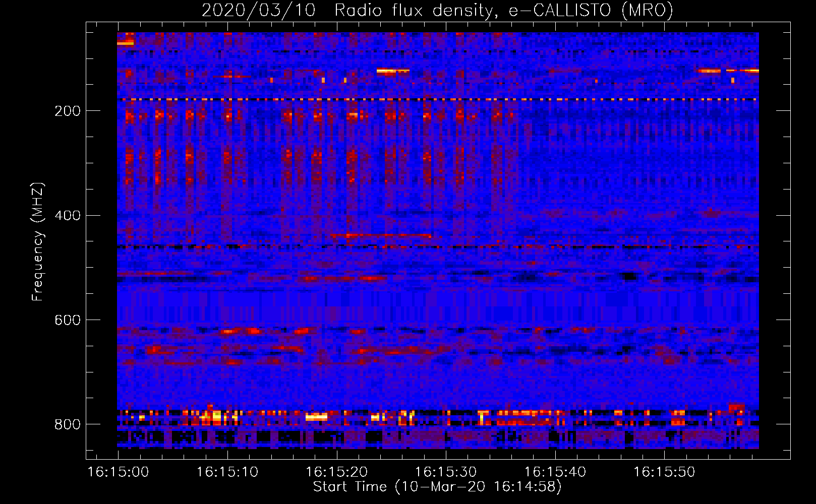Select the 'Frequency (MHZ)' axis label
The width and height of the screenshot is (816, 504).
tap(38, 242)
